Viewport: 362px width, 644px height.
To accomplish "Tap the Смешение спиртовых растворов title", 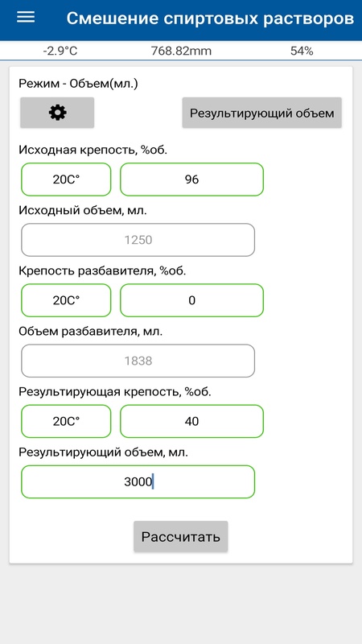I will [x=210, y=19].
